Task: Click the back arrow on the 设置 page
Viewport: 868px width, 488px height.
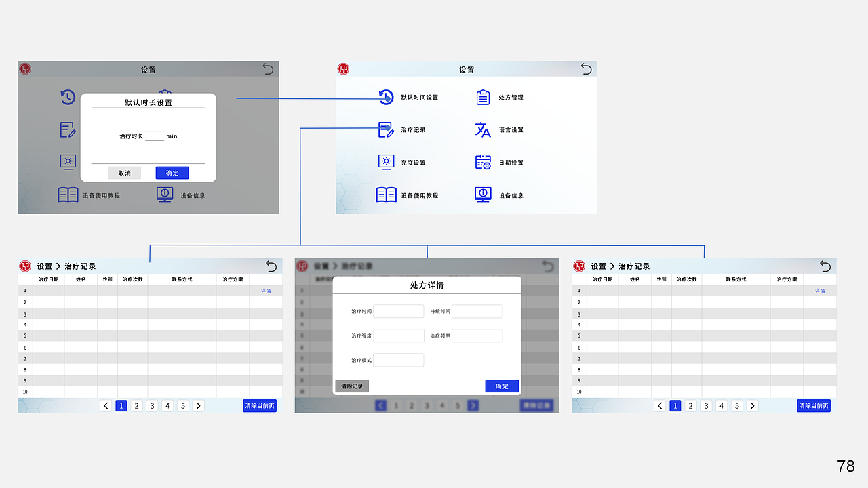Action: point(586,68)
